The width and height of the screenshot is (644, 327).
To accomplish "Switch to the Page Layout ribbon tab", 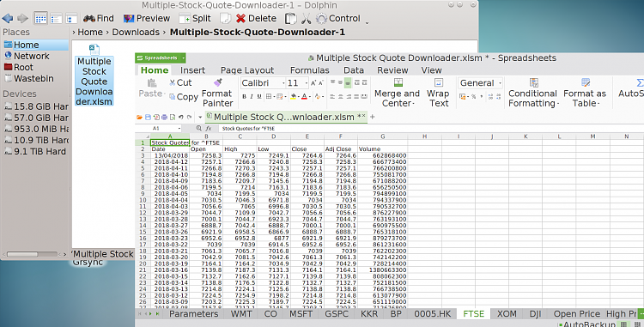I will click(x=247, y=70).
